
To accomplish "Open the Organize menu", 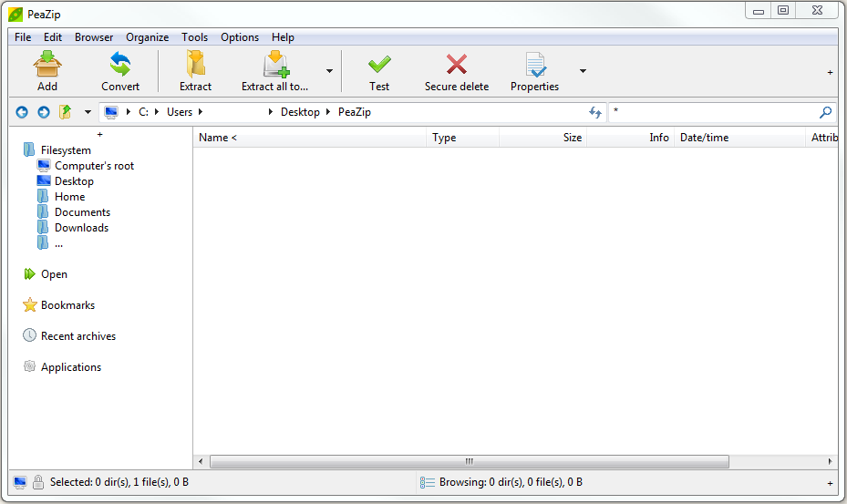I will (x=148, y=37).
